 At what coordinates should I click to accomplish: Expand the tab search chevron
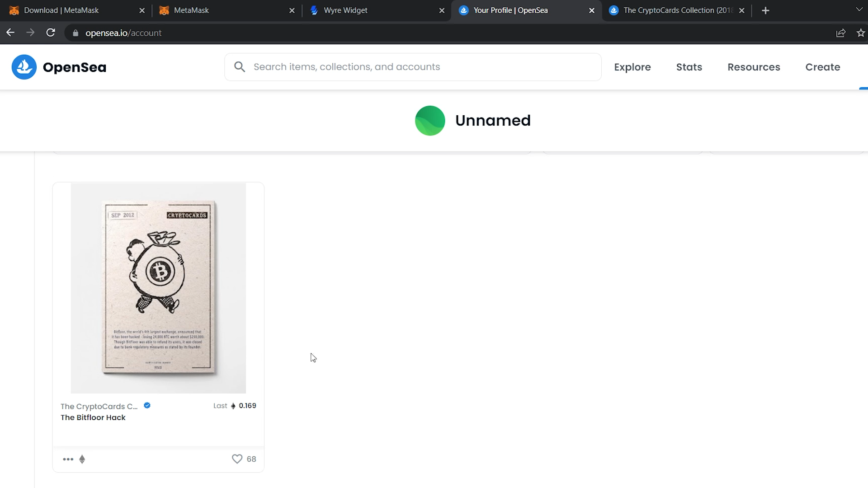(859, 10)
